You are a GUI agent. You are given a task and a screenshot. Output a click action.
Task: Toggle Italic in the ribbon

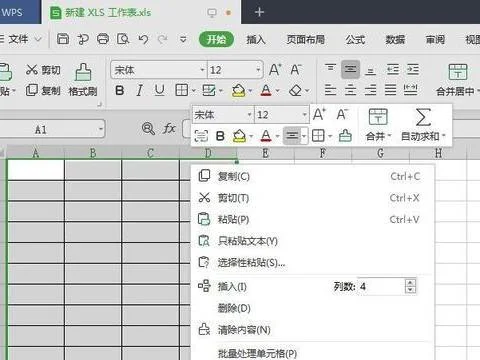(139, 90)
